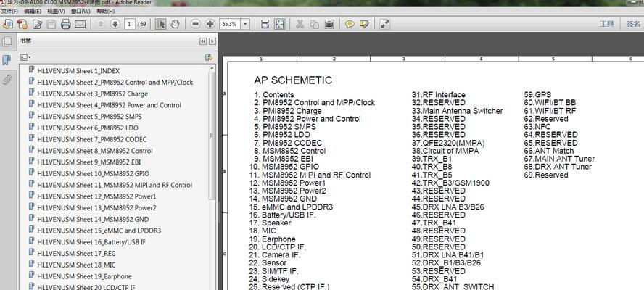644x290 pixels.
Task: Zoom in with the plus button
Action: point(210,24)
